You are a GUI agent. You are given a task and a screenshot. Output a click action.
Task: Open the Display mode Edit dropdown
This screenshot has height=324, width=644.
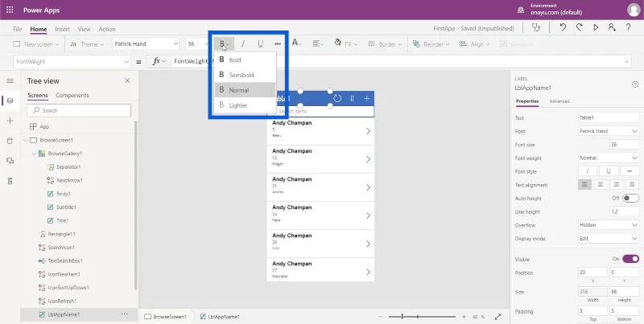609,238
